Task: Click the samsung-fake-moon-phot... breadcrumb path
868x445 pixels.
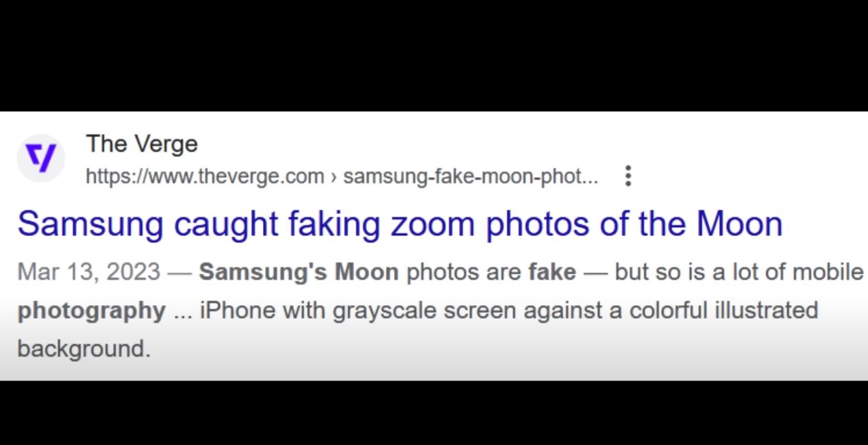Action: click(x=471, y=177)
